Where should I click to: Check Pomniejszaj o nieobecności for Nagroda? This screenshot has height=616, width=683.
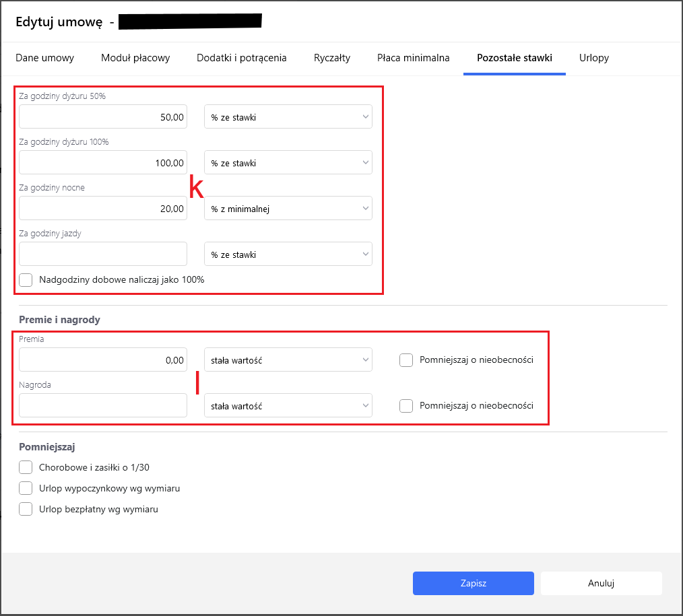coord(406,406)
